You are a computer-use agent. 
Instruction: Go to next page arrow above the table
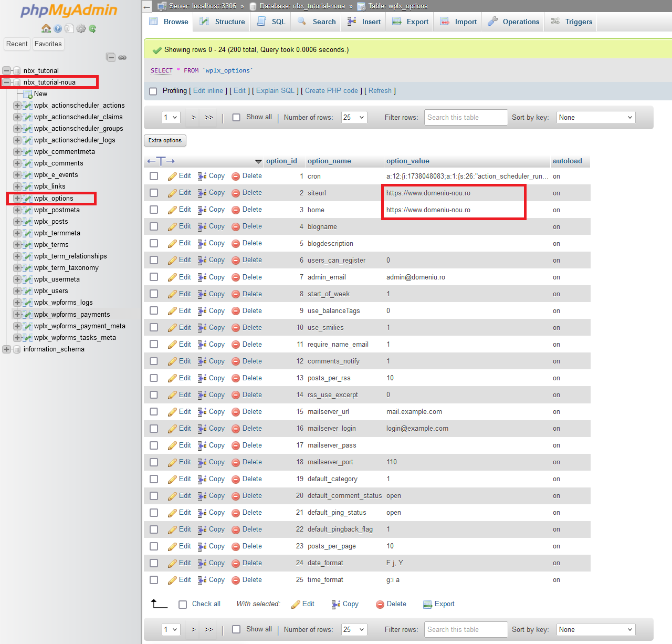pyautogui.click(x=194, y=117)
